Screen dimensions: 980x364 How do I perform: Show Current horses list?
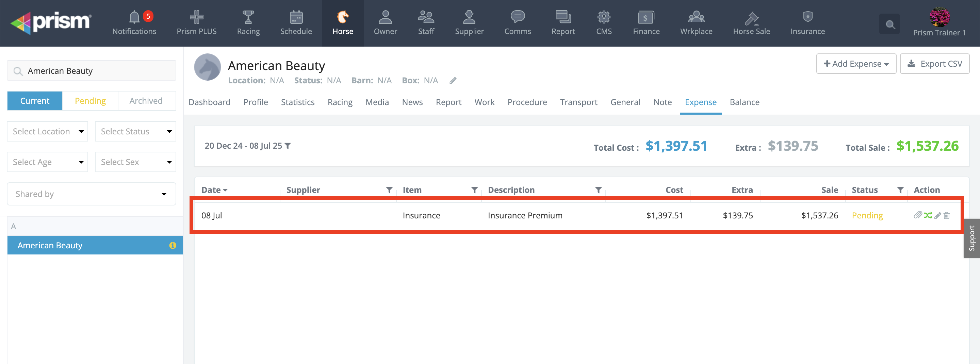click(35, 101)
